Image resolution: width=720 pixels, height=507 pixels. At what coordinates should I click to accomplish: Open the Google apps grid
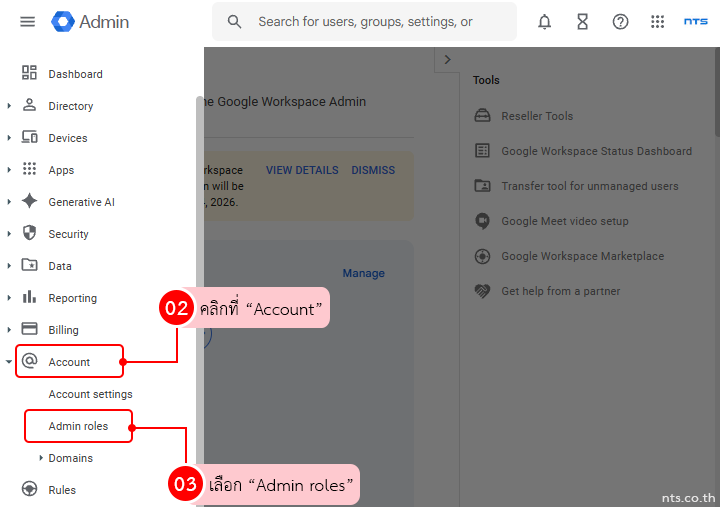pos(658,22)
